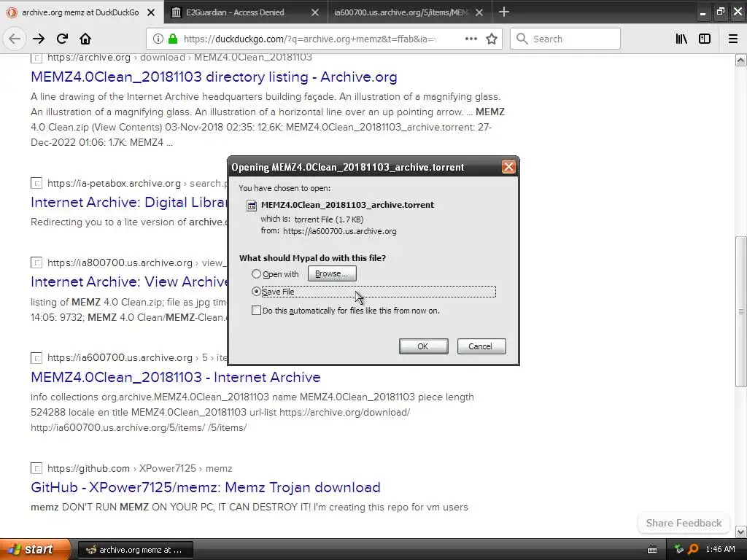747x560 pixels.
Task: Close the DuckDuckGo tab
Action: pos(150,12)
